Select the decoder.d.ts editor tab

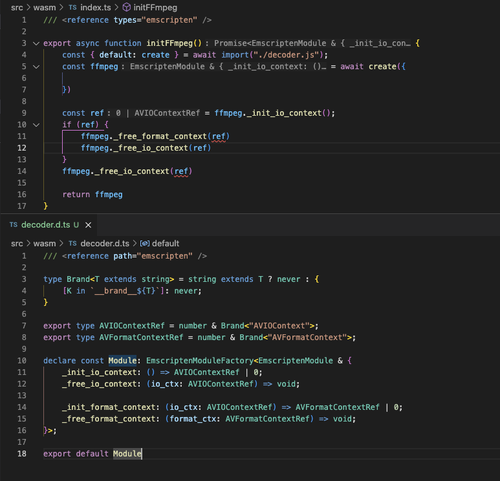click(50, 225)
